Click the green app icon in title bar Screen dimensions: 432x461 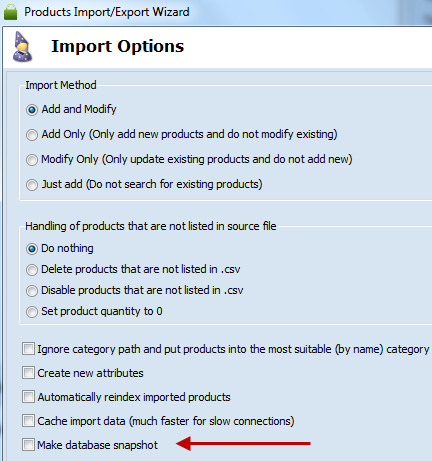point(10,12)
